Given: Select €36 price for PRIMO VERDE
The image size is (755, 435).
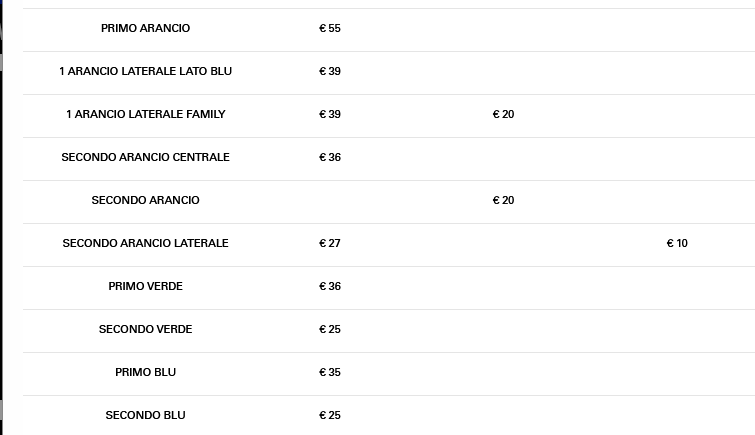Looking at the screenshot, I should tap(330, 286).
